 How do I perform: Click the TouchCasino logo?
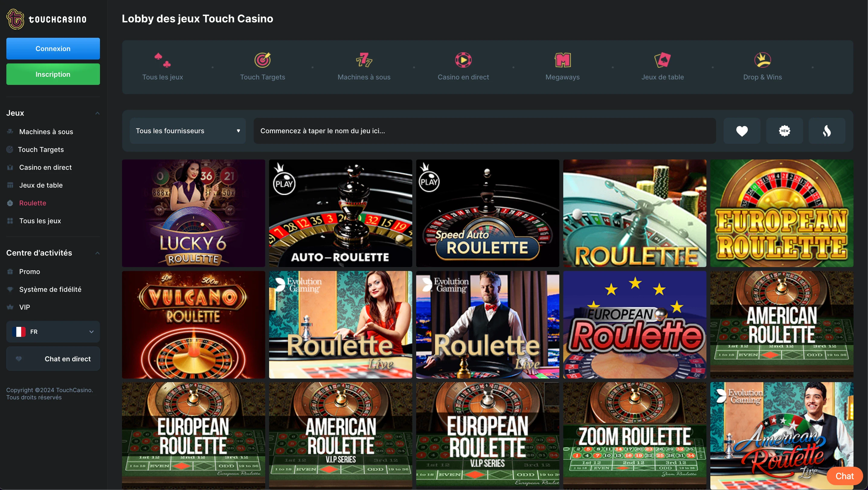[x=47, y=19]
